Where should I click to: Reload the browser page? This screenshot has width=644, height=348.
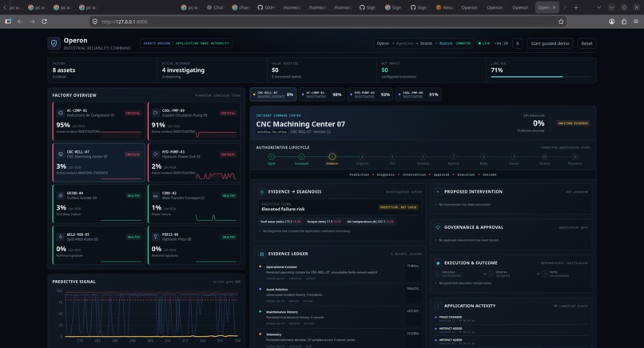(x=44, y=22)
